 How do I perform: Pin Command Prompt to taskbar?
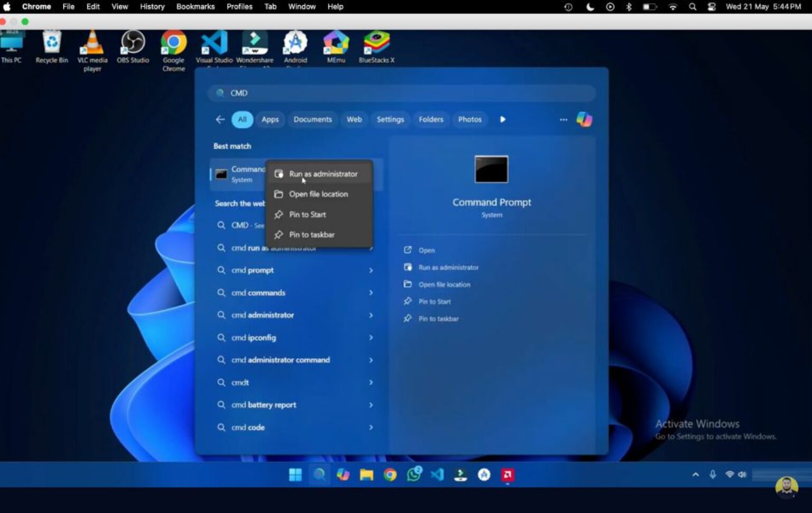312,234
